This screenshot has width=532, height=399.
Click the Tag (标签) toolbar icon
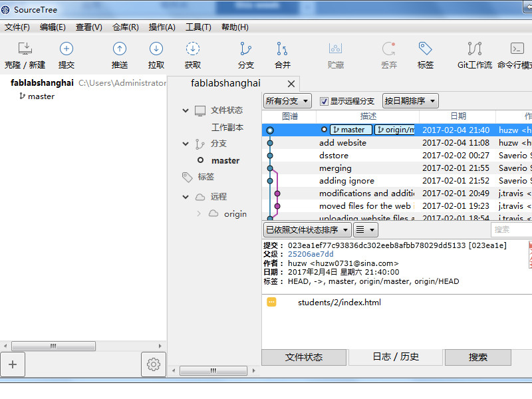(425, 49)
